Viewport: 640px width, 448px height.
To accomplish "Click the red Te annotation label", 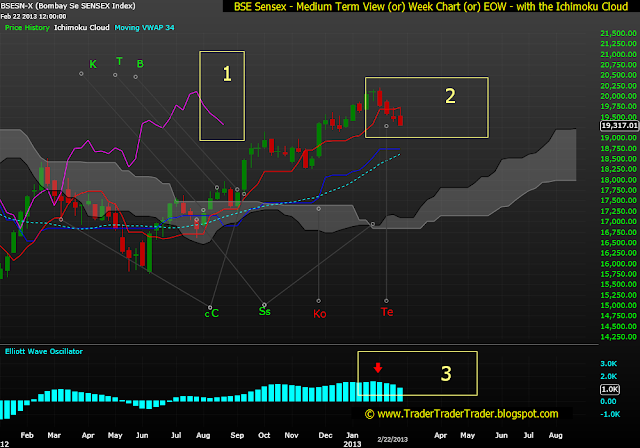I will (387, 312).
